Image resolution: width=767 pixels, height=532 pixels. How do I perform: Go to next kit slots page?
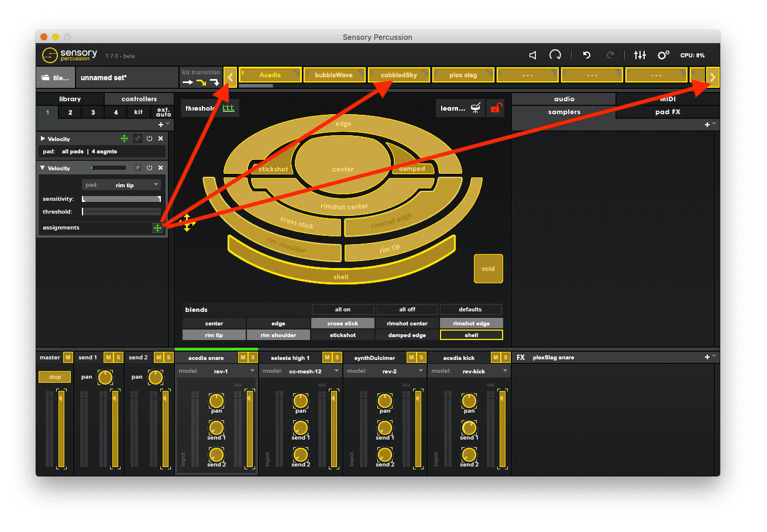(x=713, y=77)
